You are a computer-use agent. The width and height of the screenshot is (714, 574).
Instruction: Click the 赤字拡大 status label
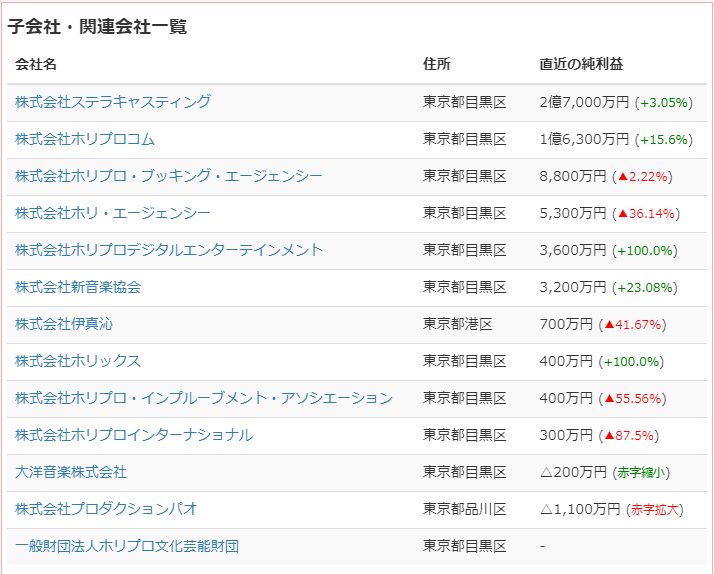coord(655,510)
